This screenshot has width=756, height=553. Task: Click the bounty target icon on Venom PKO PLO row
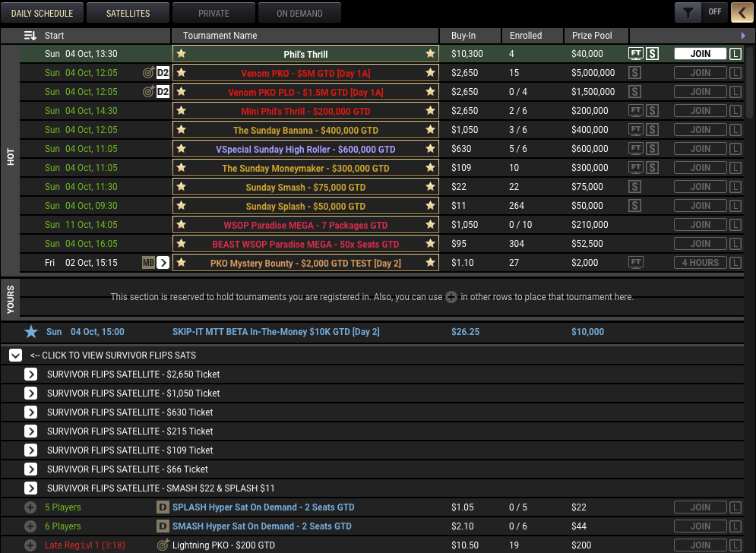149,92
